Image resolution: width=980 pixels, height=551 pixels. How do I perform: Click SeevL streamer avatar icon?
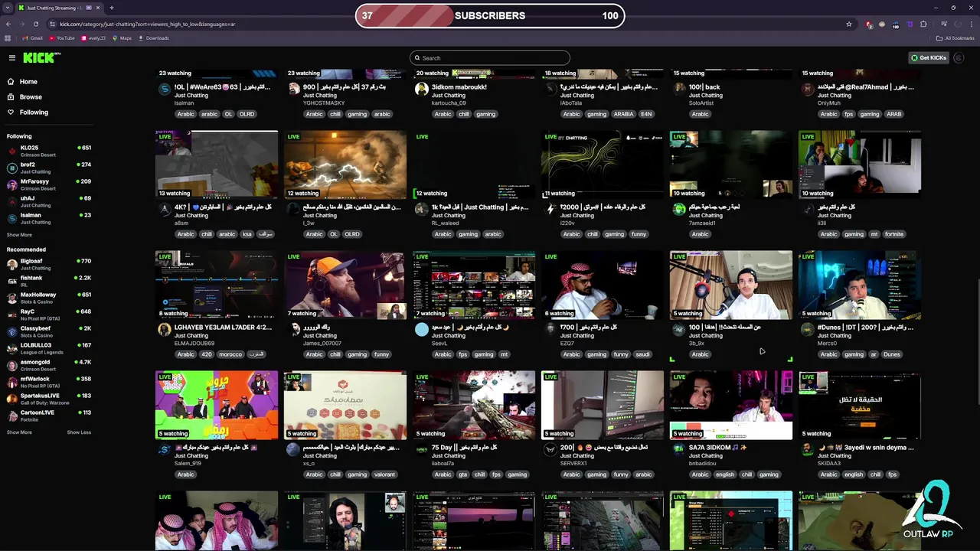point(421,329)
